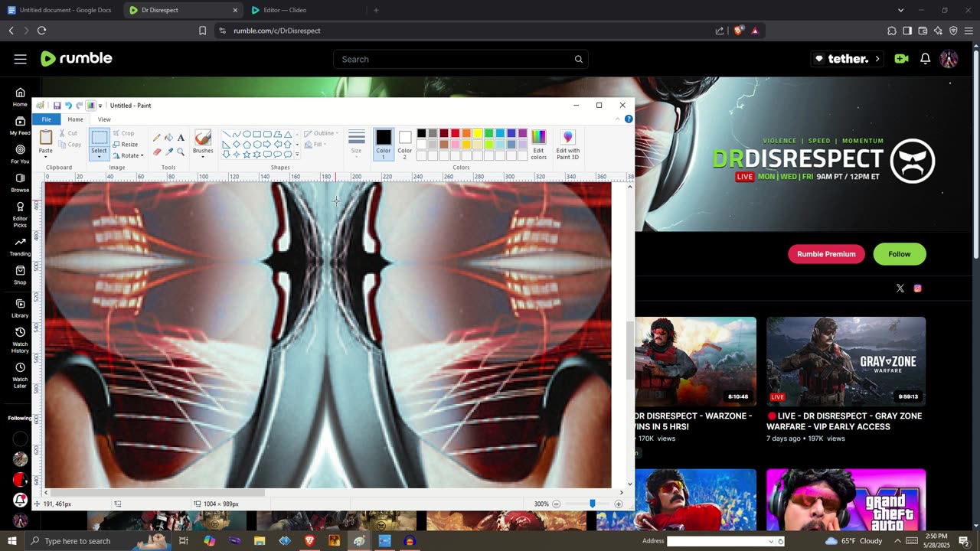980x551 pixels.
Task: Open Dr Disrespect X profile icon
Action: [900, 289]
